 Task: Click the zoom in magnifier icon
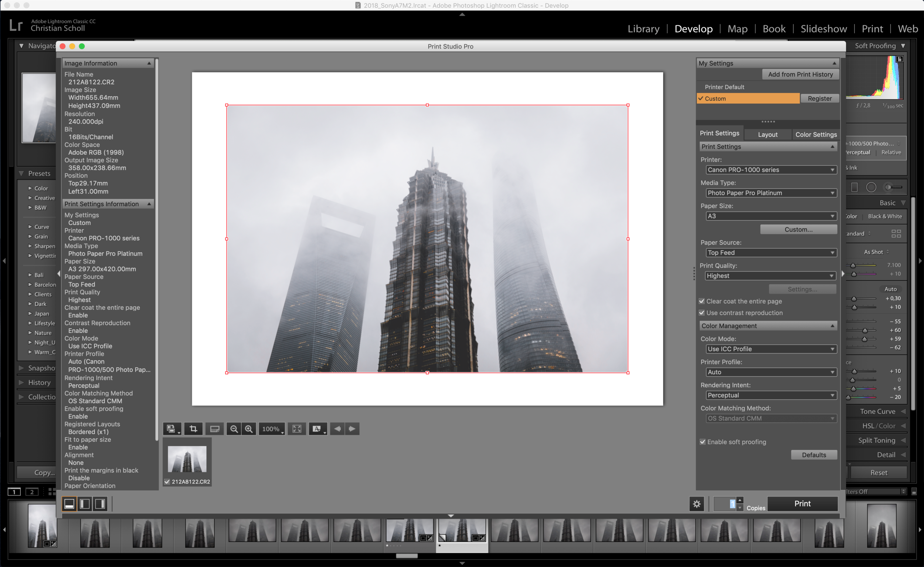(x=249, y=429)
